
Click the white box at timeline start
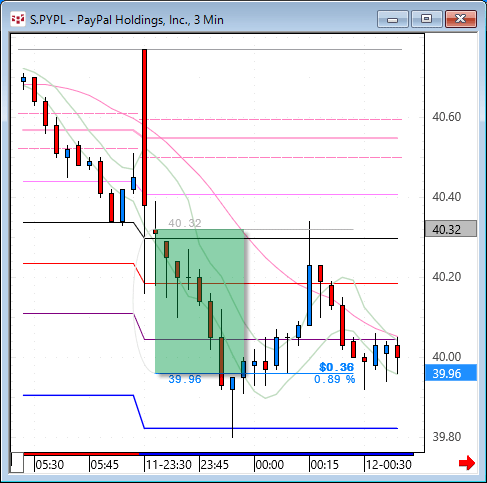point(17,463)
